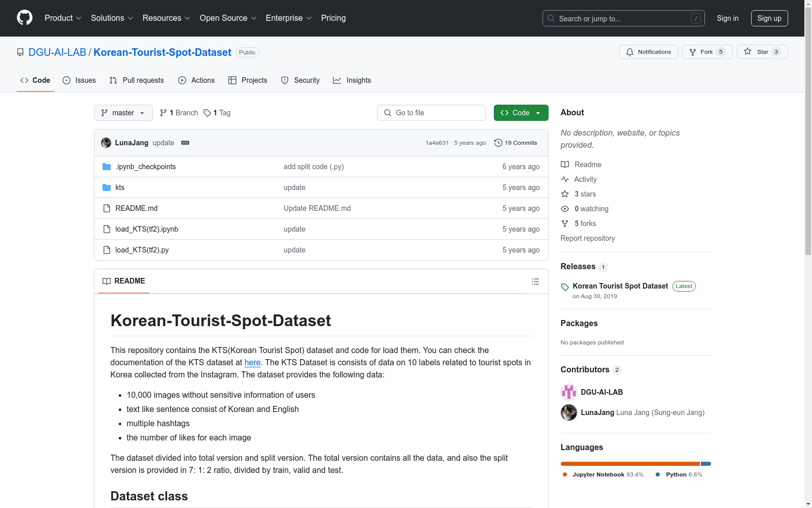Open the Releases heading link
This screenshot has width=812, height=508.
pyautogui.click(x=584, y=267)
